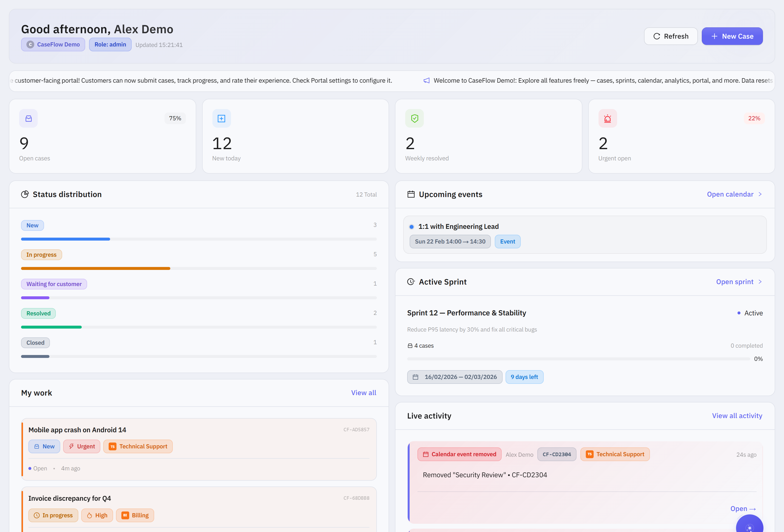Click the Refresh button

tap(671, 36)
